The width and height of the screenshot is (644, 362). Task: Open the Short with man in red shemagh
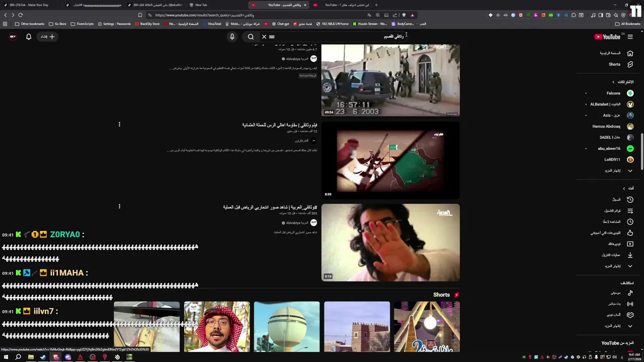[216, 327]
